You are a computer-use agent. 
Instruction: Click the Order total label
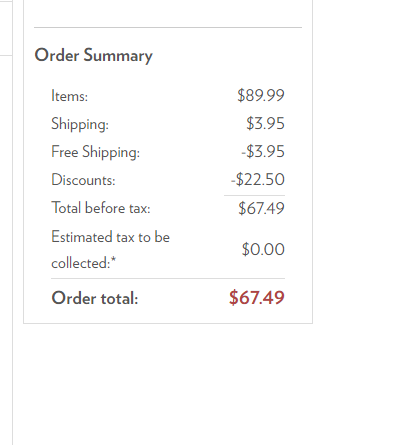pos(95,298)
